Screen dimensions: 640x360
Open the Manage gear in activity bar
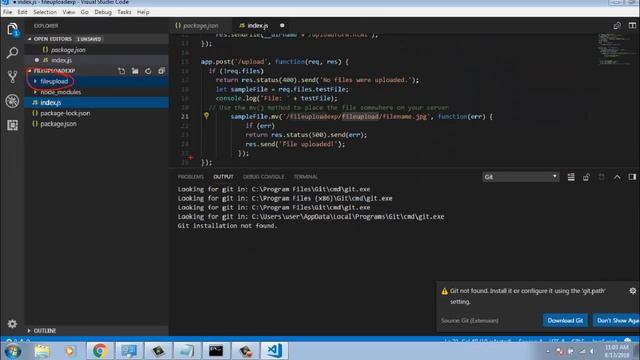click(x=12, y=324)
